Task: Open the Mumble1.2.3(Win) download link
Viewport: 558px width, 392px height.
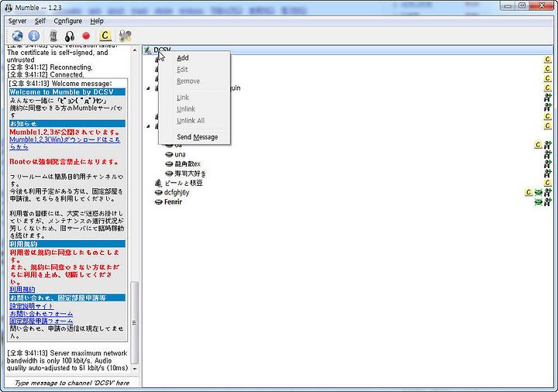Action: point(65,143)
